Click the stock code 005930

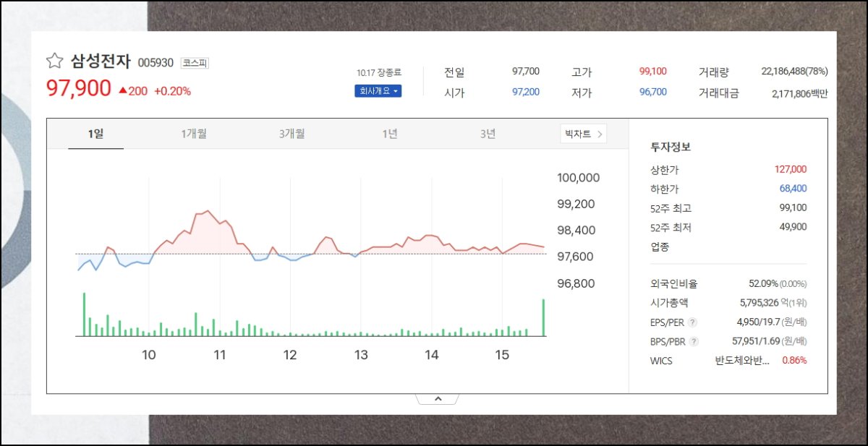(156, 63)
